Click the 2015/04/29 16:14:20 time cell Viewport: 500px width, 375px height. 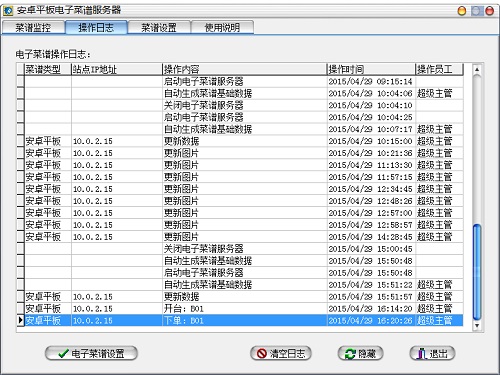(x=371, y=309)
